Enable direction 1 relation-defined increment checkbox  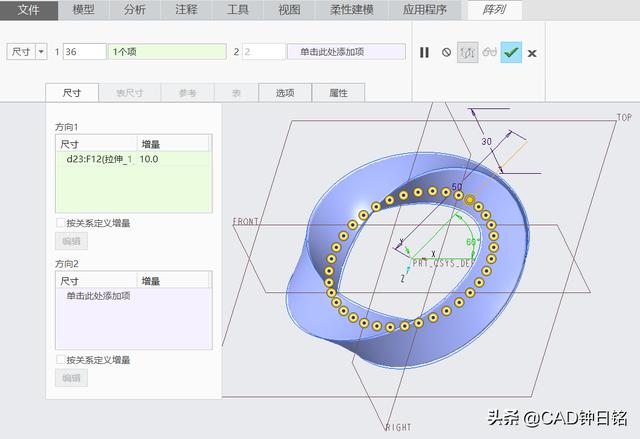[x=61, y=223]
